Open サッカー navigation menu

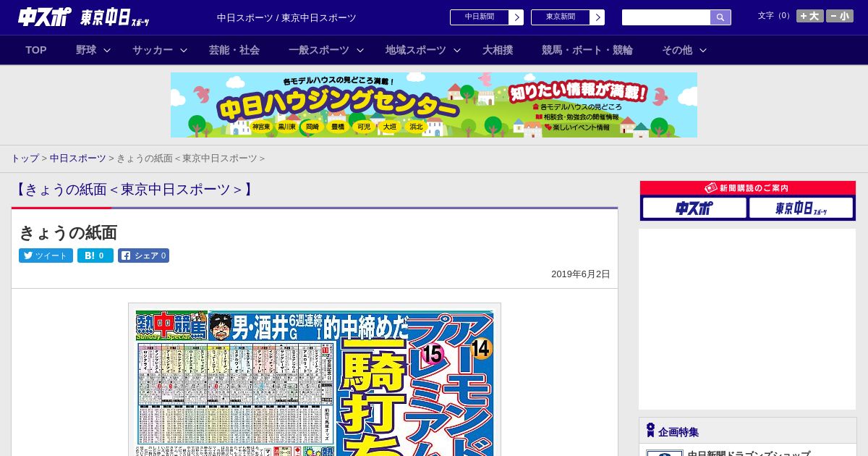click(153, 50)
